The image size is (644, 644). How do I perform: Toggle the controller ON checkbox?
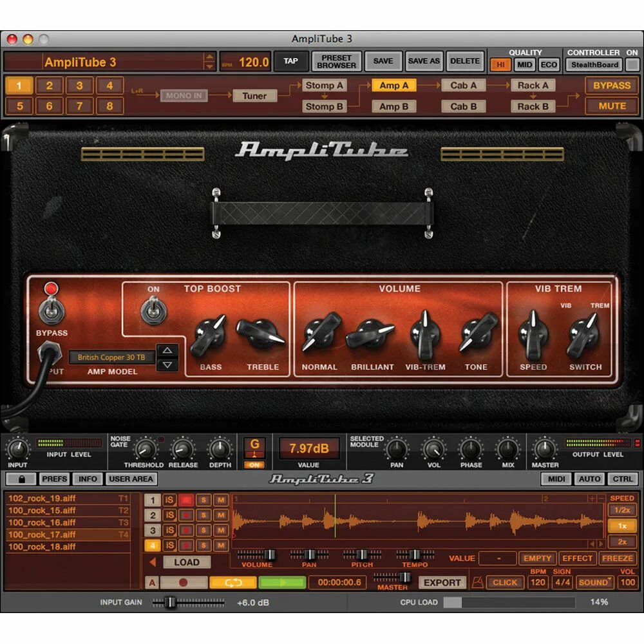(632, 64)
